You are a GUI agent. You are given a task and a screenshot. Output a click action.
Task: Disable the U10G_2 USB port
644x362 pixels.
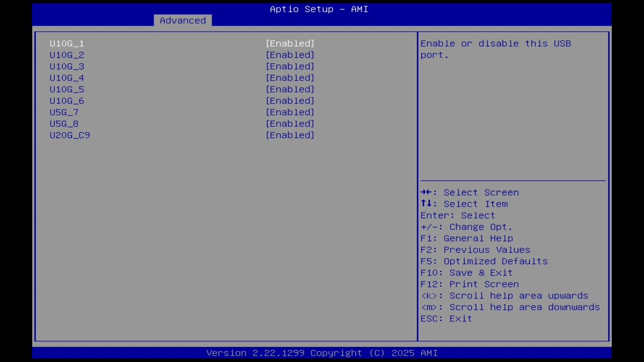(290, 55)
